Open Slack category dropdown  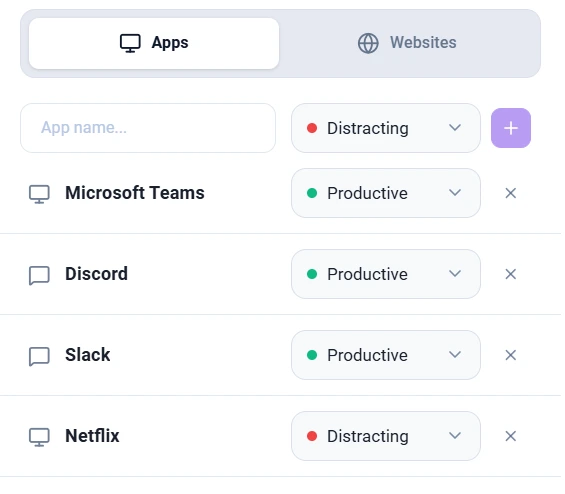[x=386, y=355]
